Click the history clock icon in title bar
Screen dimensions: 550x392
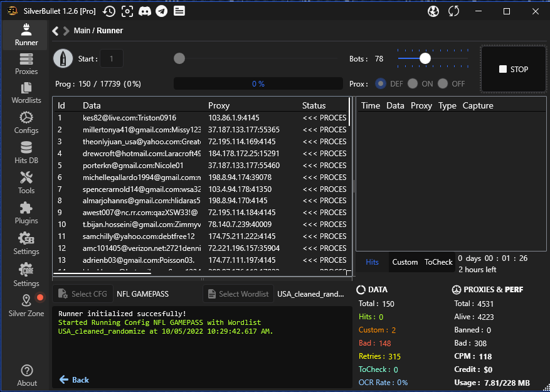109,11
